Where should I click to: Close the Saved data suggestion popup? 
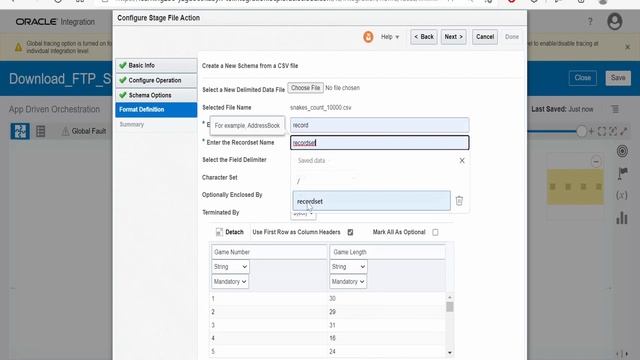click(462, 160)
